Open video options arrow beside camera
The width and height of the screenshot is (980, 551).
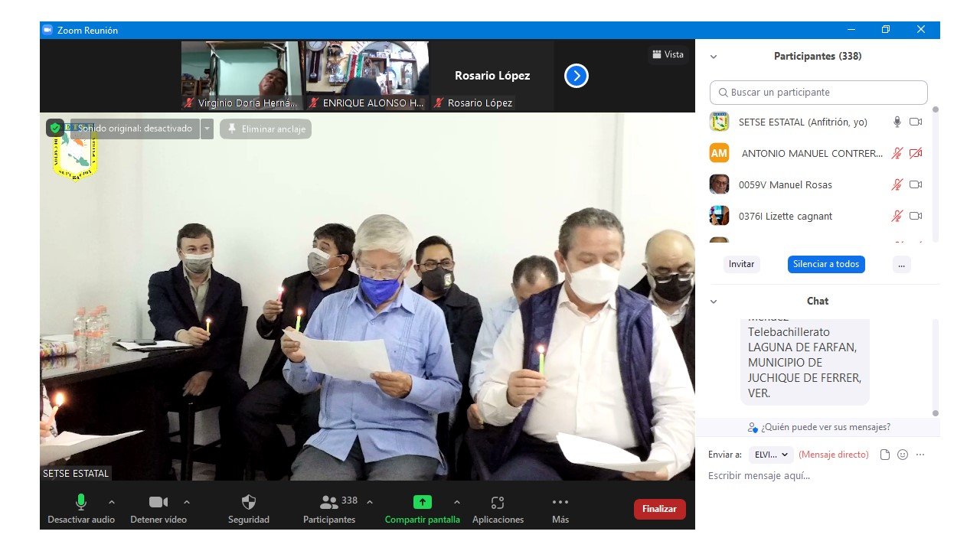pyautogui.click(x=187, y=502)
